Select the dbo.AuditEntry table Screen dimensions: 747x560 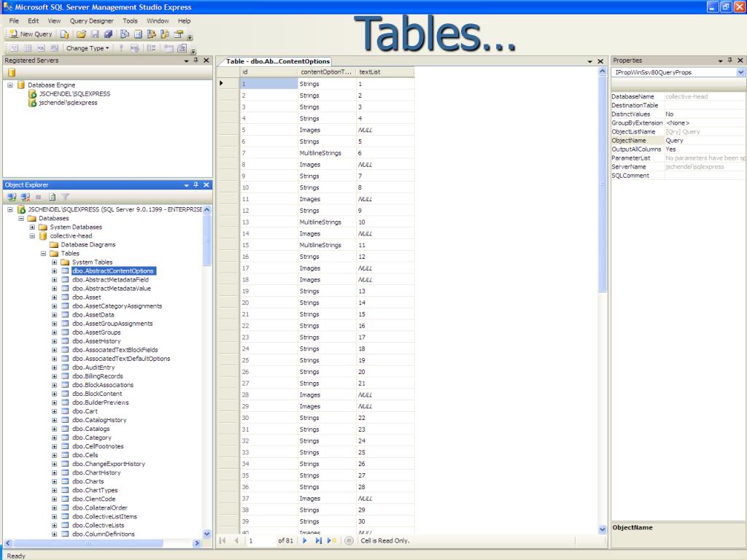[x=93, y=367]
